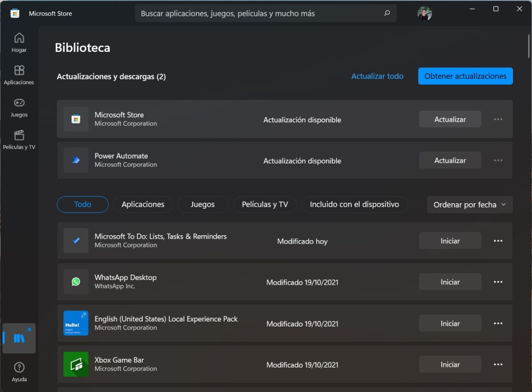Click the Modificado hoy text
The width and height of the screenshot is (532, 392).
tap(302, 241)
